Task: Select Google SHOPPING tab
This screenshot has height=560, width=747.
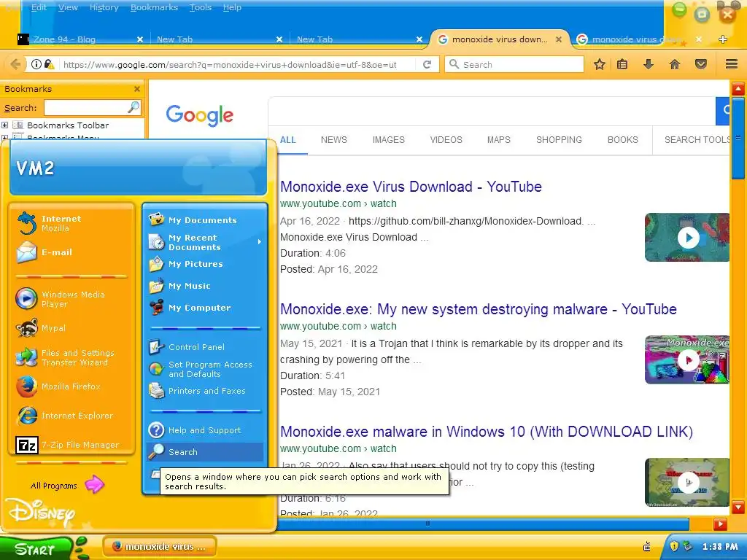Action: [559, 139]
